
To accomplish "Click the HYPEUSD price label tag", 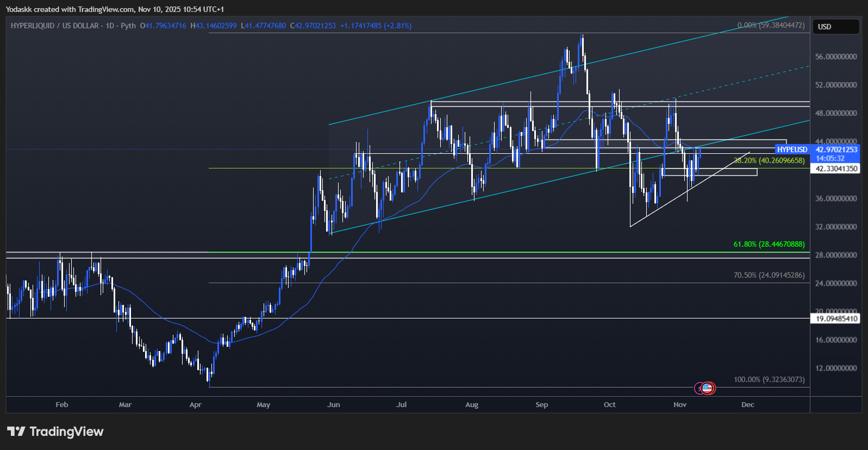I will pyautogui.click(x=792, y=149).
